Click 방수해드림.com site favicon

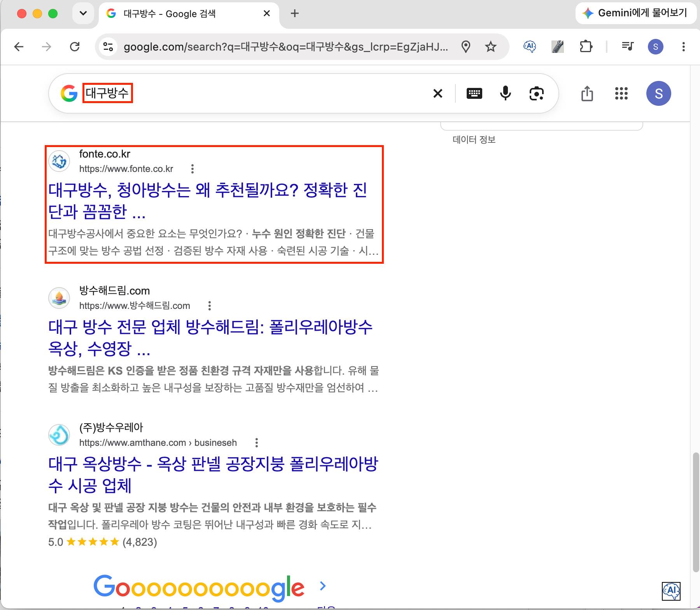click(x=59, y=298)
